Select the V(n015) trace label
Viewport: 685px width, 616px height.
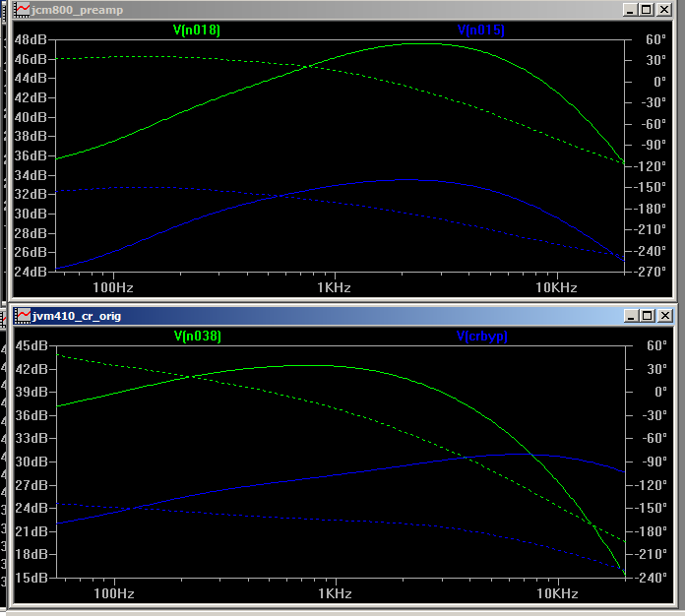(x=480, y=30)
